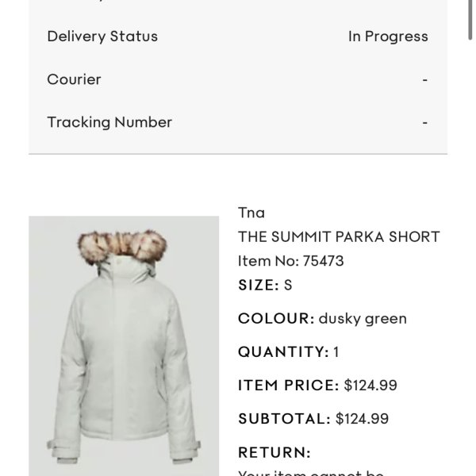This screenshot has height=476, width=476.
Task: Select the In Progress status text
Action: point(388,36)
